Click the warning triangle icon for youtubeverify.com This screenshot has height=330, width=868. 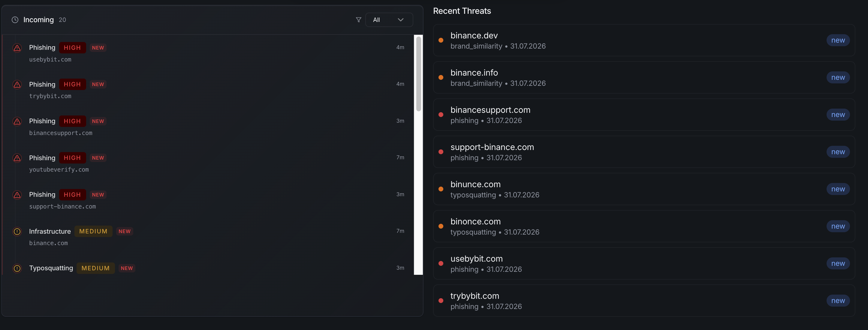pyautogui.click(x=17, y=158)
